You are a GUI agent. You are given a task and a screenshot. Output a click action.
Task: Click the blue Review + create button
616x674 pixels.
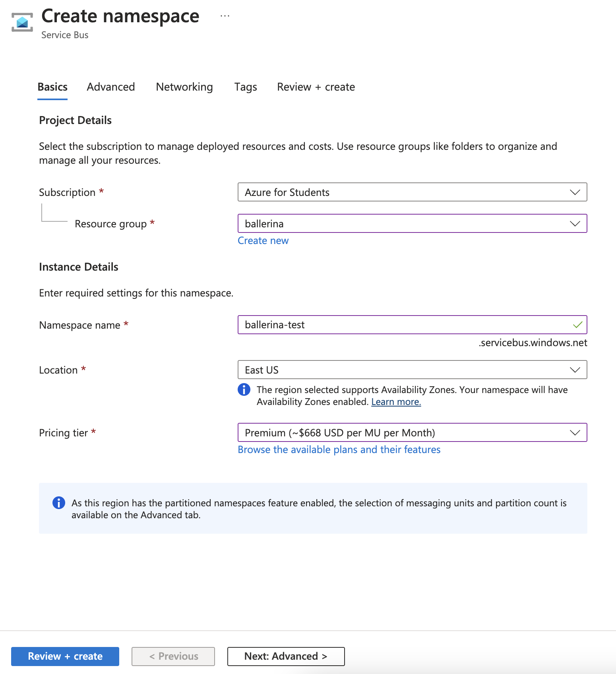click(x=65, y=656)
